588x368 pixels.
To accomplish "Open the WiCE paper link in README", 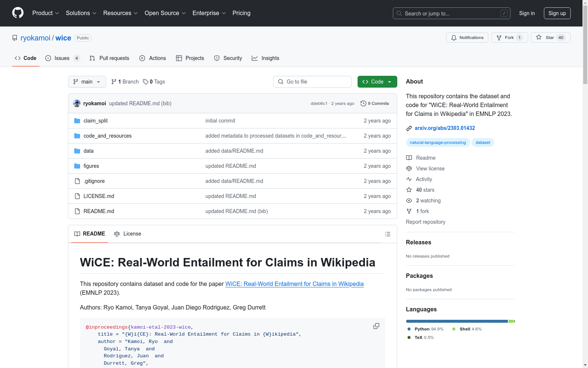I will [294, 284].
